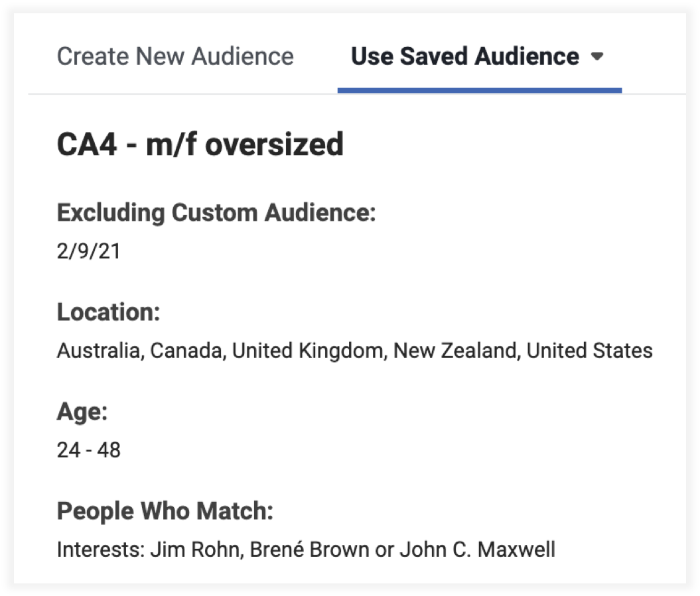Viewport: 700px width, 596px height.
Task: Click the CA4 - m/f oversized audience title
Action: 200,144
